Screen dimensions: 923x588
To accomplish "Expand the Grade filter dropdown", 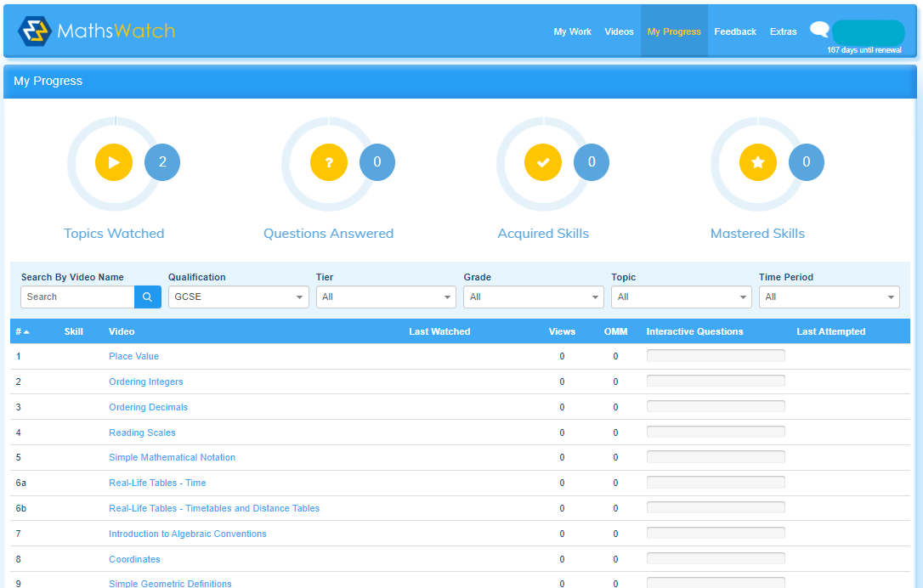I will coord(533,297).
